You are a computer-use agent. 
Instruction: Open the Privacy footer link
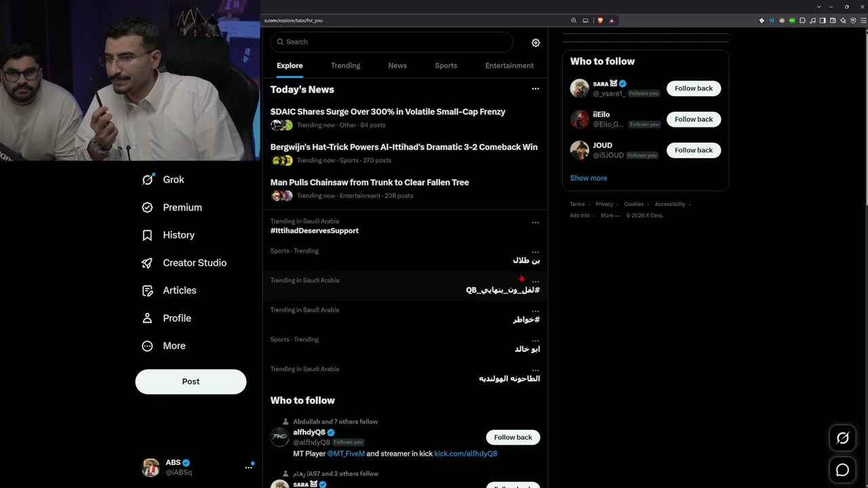tap(604, 204)
